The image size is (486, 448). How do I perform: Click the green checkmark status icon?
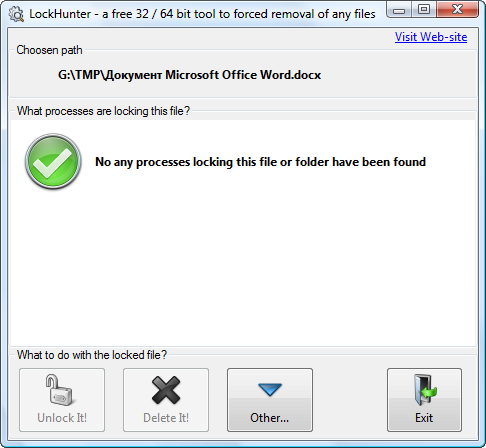[53, 162]
